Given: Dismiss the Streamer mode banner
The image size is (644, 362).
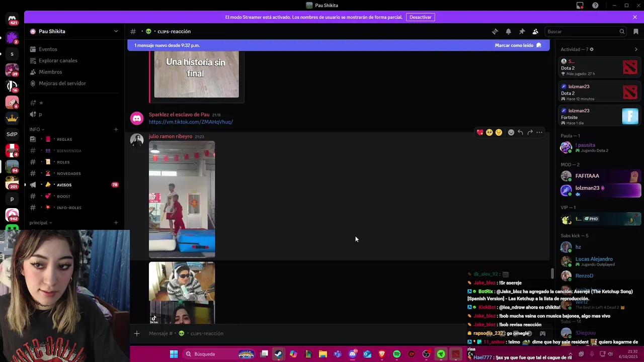Looking at the screenshot, I should point(635,17).
